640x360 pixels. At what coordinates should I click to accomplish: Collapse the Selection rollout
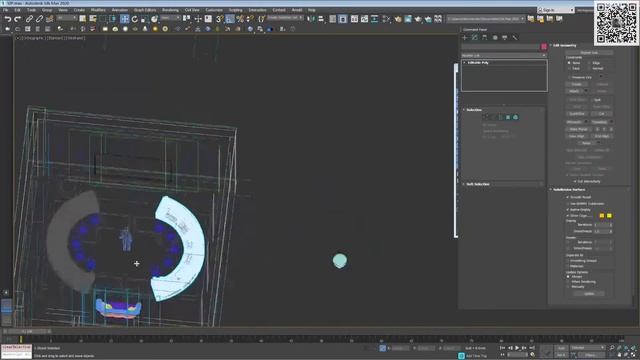[x=473, y=110]
